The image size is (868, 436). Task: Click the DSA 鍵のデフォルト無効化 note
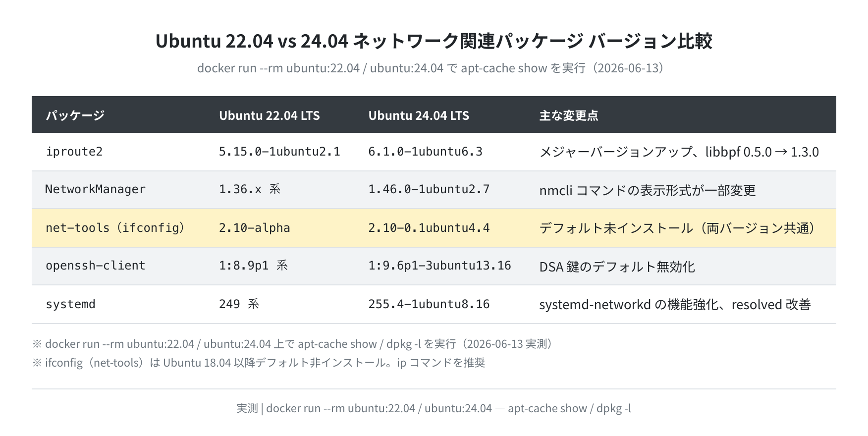pos(617,267)
